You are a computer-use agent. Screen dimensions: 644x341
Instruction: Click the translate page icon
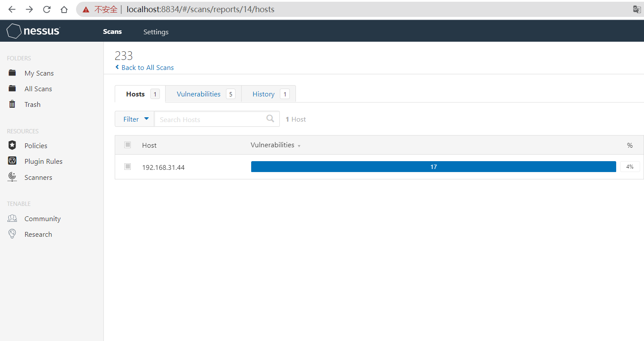[x=637, y=9]
